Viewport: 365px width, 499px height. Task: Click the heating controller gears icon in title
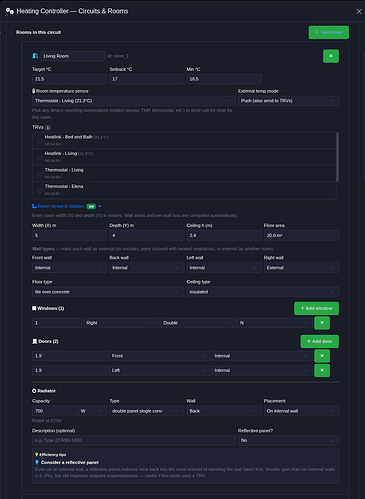click(10, 11)
